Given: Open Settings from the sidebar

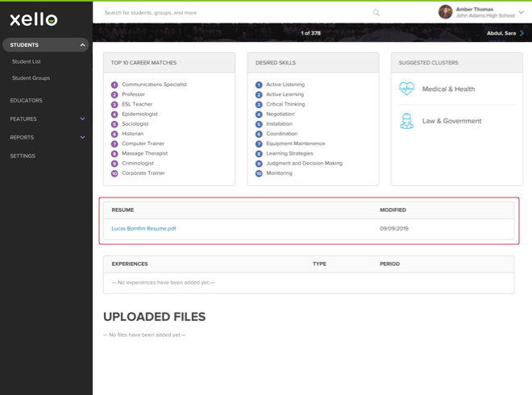Looking at the screenshot, I should click(x=23, y=156).
